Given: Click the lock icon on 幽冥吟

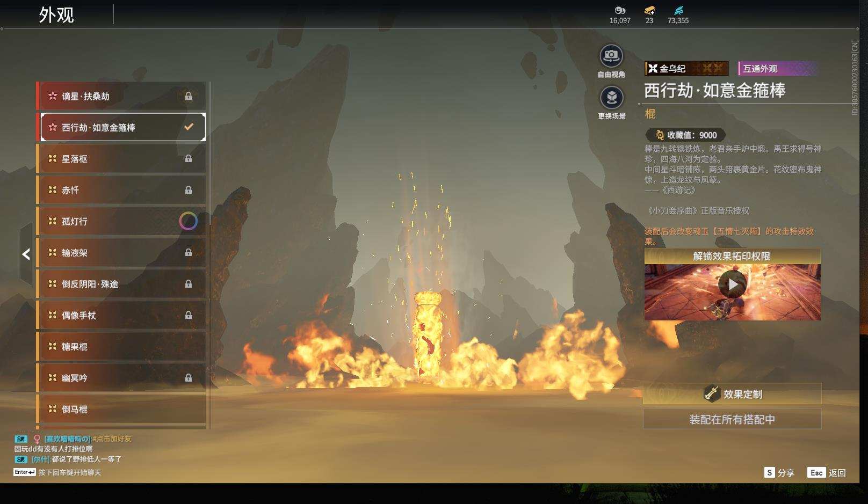Looking at the screenshot, I should [x=189, y=378].
